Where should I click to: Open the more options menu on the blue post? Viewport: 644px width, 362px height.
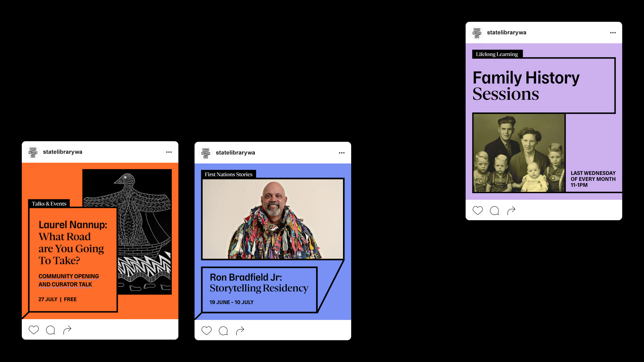(342, 153)
